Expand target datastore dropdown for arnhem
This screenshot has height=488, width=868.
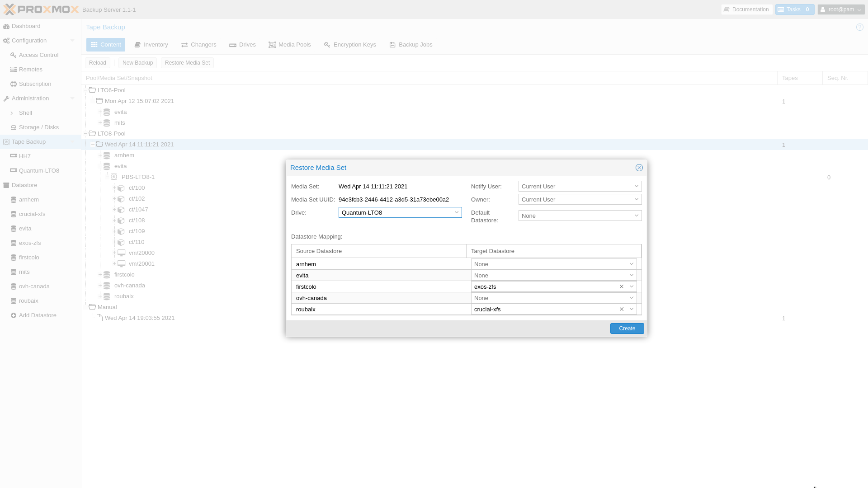click(631, 264)
